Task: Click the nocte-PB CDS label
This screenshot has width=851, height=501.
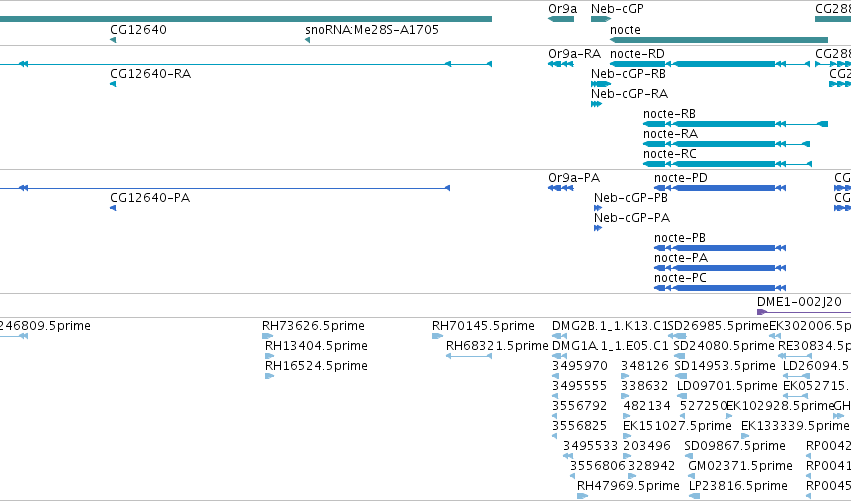Action: tap(679, 238)
